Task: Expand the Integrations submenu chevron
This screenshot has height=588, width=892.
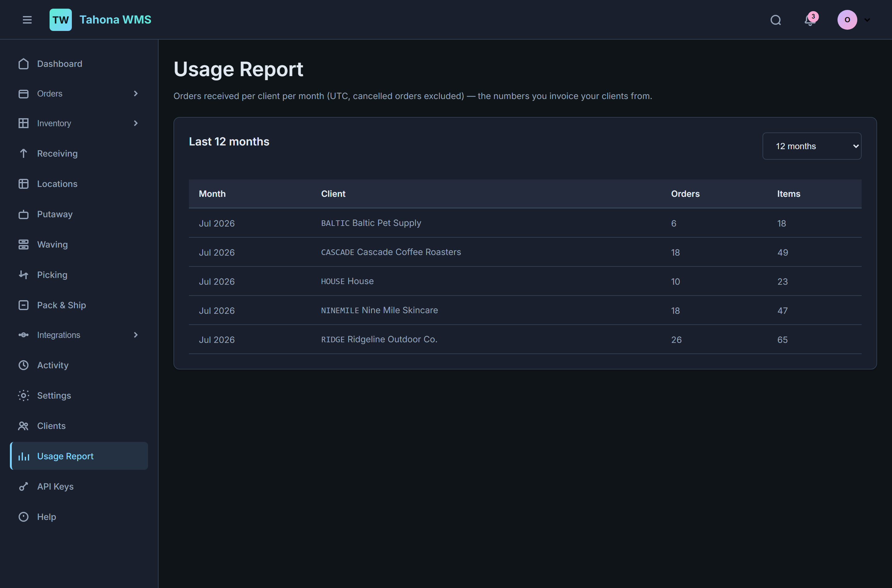Action: 136,335
